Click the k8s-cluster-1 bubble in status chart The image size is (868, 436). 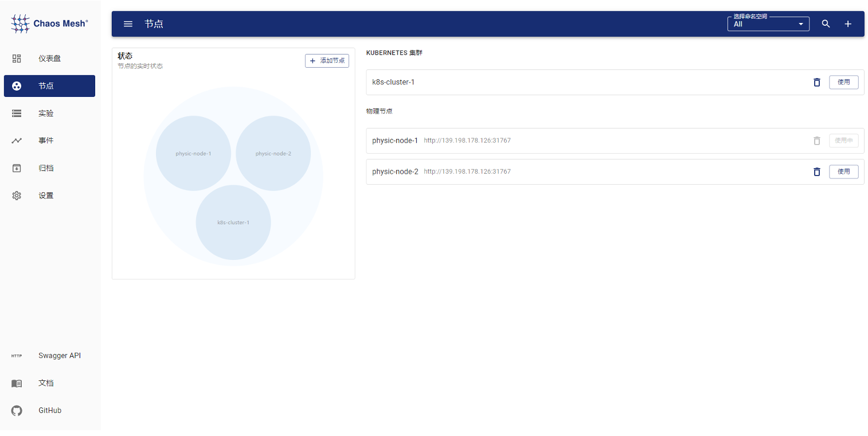(x=233, y=223)
